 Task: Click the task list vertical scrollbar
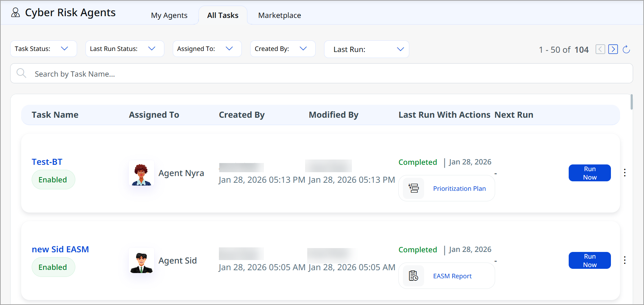[x=632, y=102]
